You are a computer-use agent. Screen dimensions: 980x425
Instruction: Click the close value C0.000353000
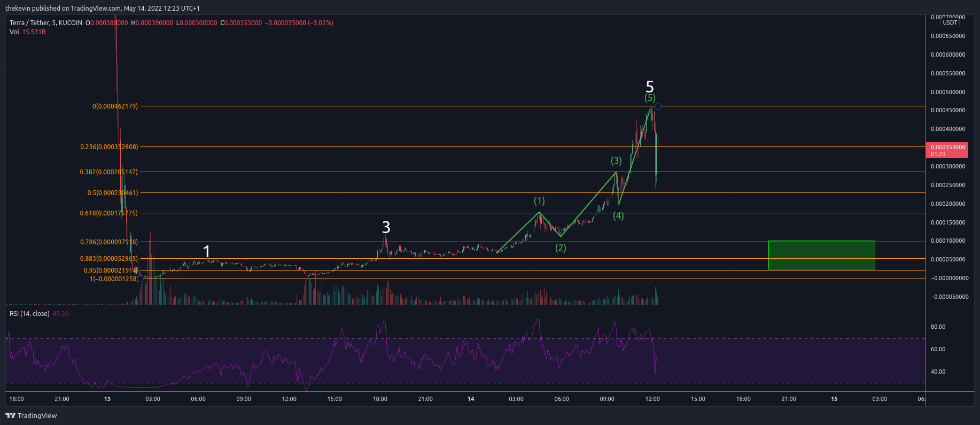tap(241, 23)
